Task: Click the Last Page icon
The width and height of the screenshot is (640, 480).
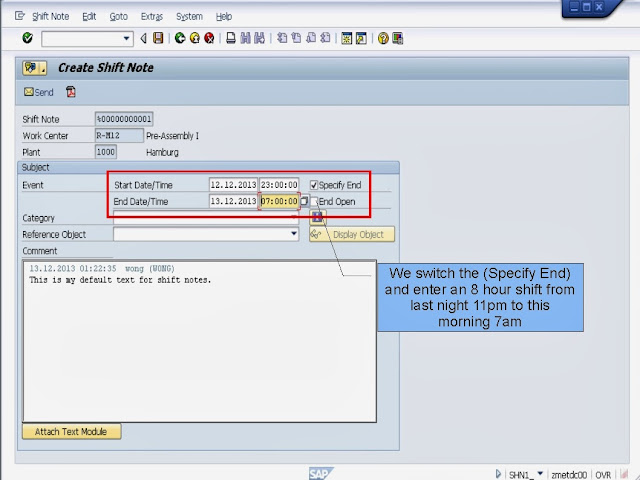Action: click(325, 38)
